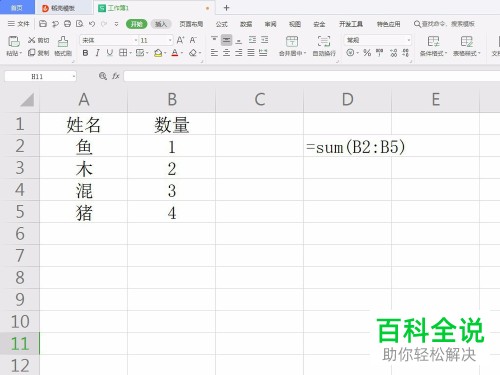Open Table Style (表格样式)

tap(467, 46)
